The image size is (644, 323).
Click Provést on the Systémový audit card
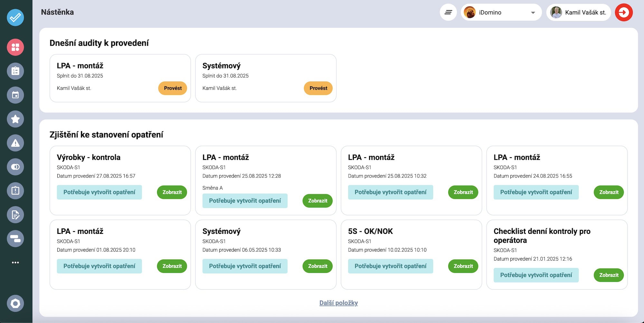[318, 88]
